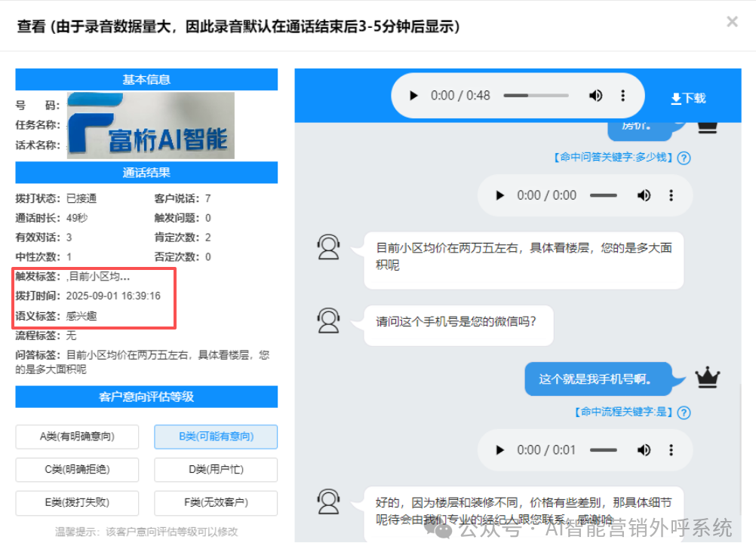The image size is (756, 558).
Task: Select A类(有明确意向) intent level
Action: point(77,437)
